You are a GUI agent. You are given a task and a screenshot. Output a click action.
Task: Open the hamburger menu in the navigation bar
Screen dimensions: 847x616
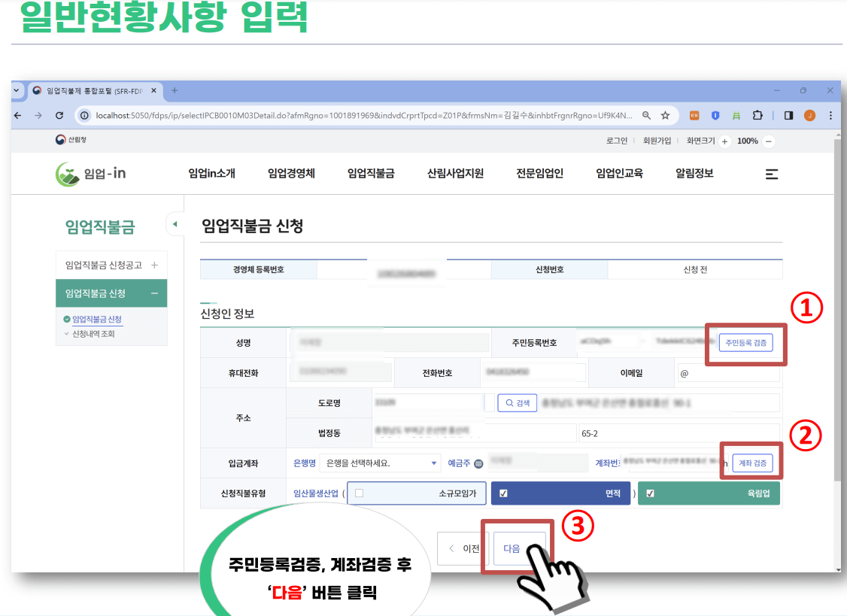point(771,173)
